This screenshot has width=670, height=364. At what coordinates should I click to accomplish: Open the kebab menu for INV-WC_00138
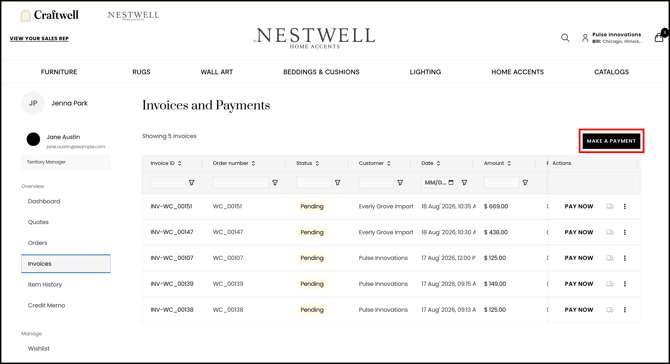tap(625, 310)
